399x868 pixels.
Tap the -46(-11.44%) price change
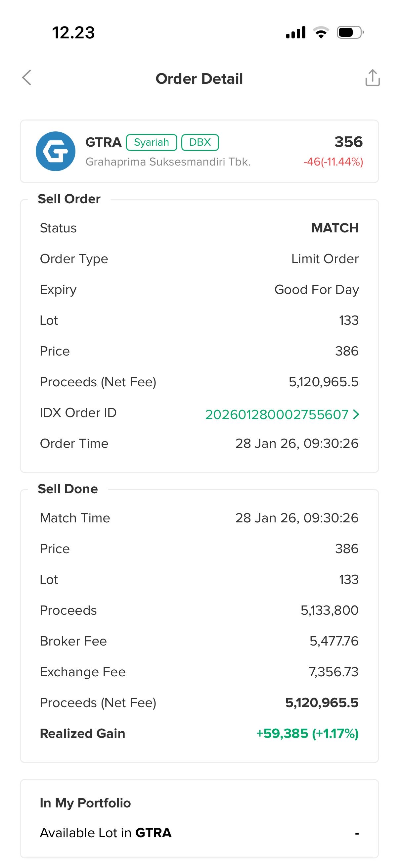[x=333, y=162]
